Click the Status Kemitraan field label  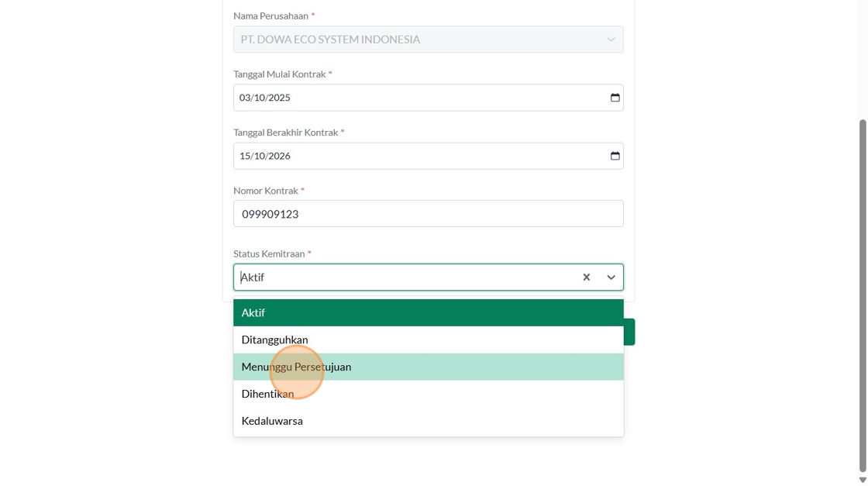pyautogui.click(x=269, y=253)
